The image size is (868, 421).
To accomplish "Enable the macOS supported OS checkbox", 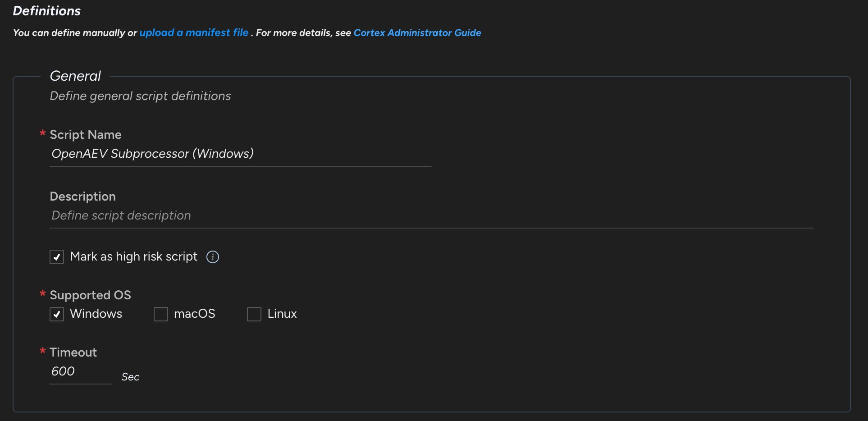I will pos(161,314).
